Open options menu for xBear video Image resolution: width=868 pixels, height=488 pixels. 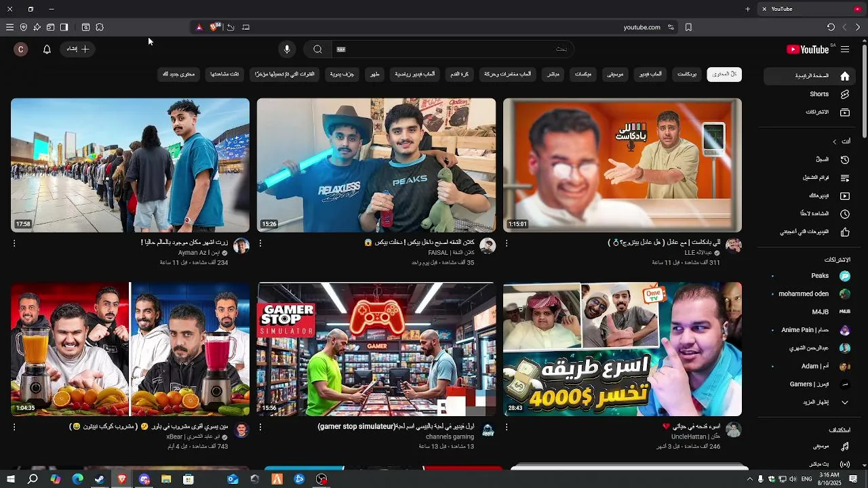14,427
